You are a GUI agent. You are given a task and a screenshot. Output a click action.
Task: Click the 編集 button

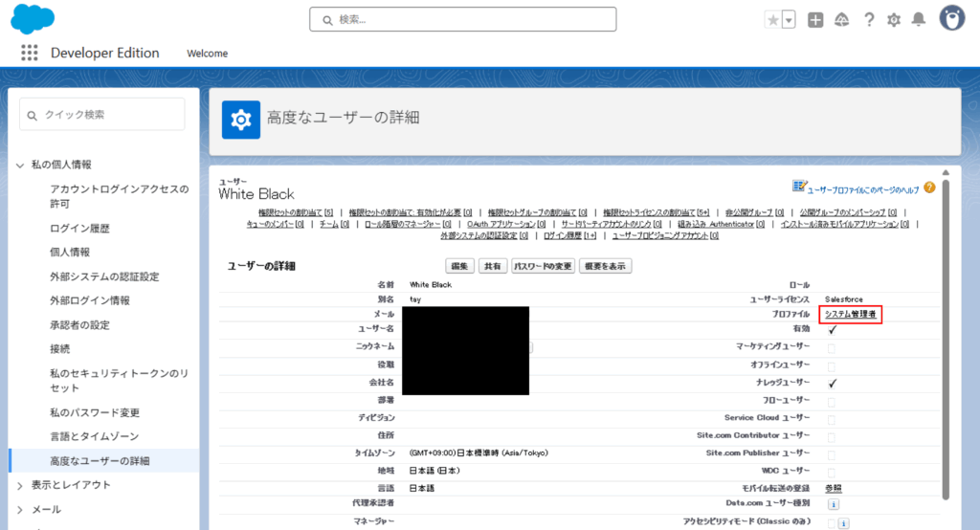(460, 266)
